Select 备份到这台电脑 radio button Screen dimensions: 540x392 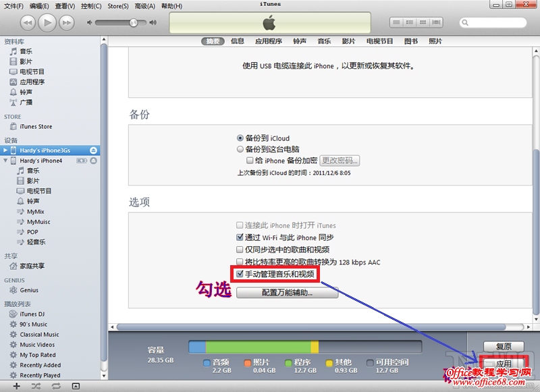point(240,149)
